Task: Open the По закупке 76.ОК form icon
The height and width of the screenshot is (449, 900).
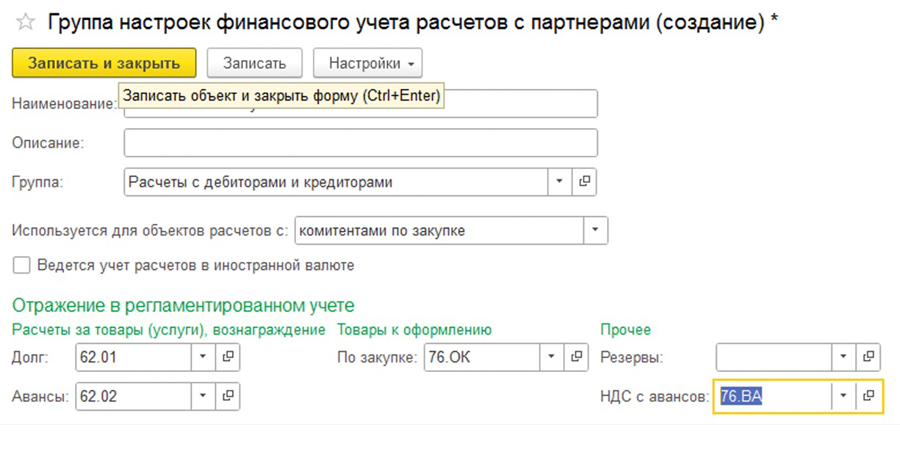Action: 576,356
